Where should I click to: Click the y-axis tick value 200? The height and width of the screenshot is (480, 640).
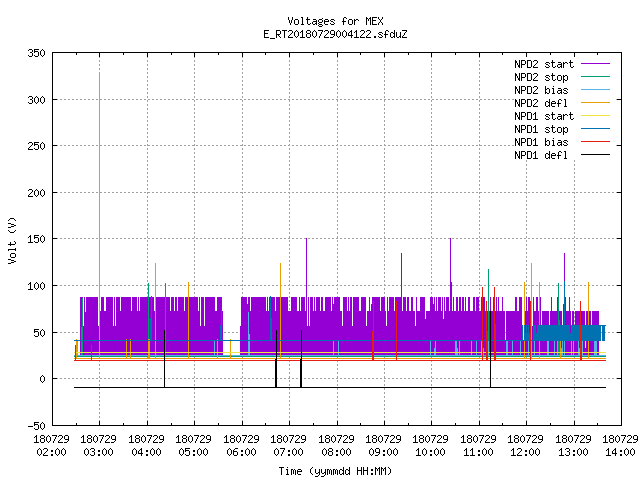point(36,193)
